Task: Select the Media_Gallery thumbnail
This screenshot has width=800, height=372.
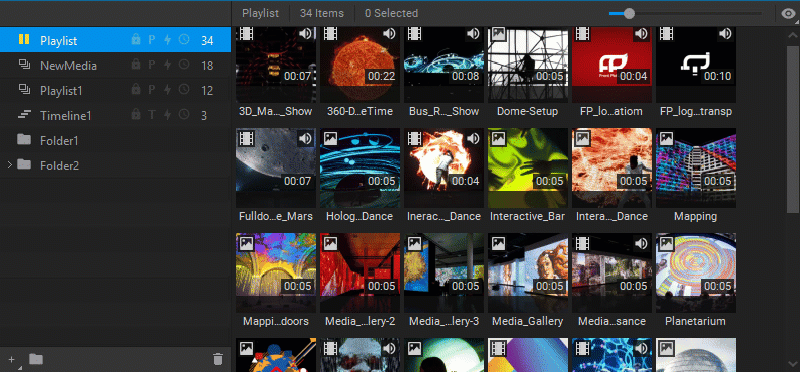Action: click(x=528, y=272)
